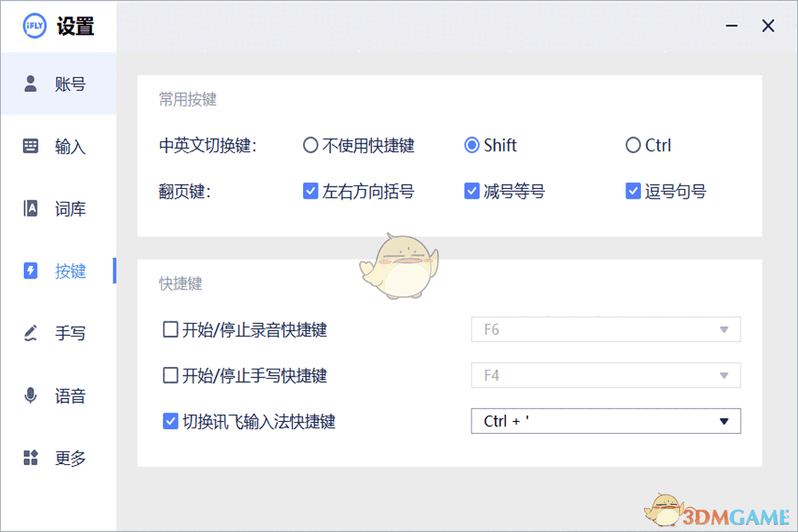Click the 语音 voice settings icon
The width and height of the screenshot is (798, 532).
(x=30, y=396)
